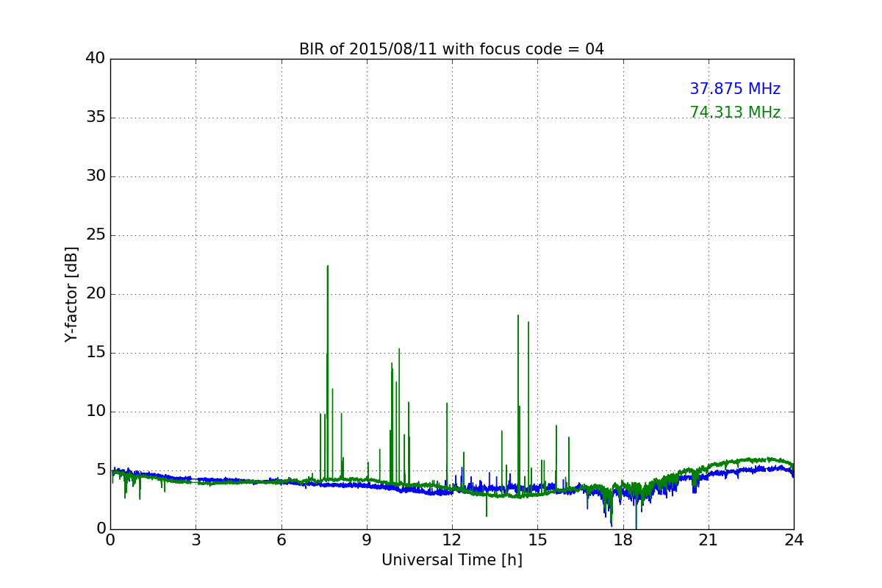Click the green spike peak near 18 dB after hour 14
Viewport: 882px width, 588px height.
518,315
